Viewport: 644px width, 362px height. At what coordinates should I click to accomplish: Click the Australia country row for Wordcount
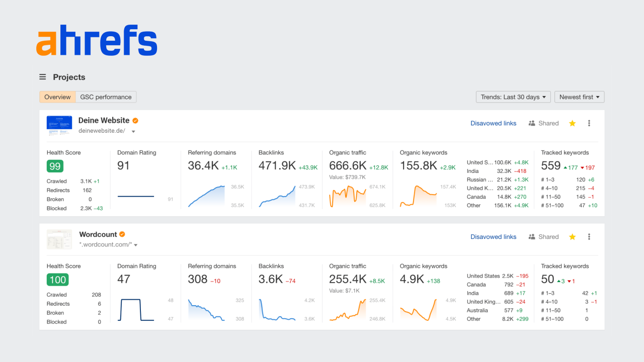point(498,310)
